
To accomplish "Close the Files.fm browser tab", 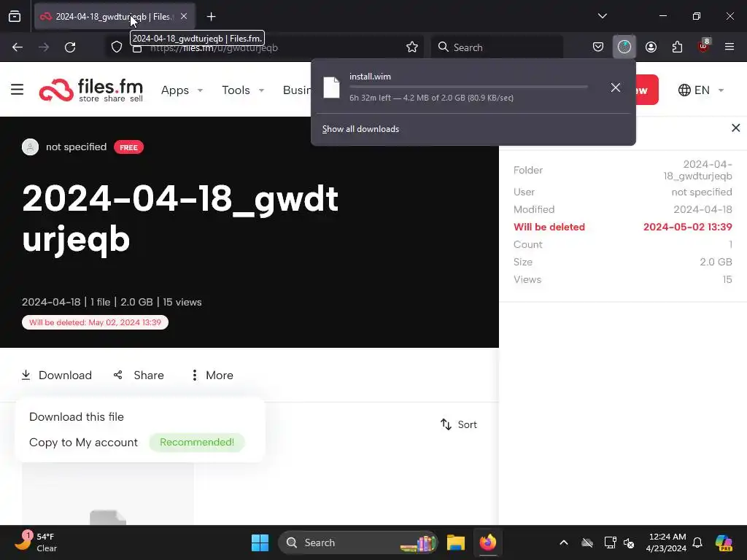I will [x=184, y=16].
